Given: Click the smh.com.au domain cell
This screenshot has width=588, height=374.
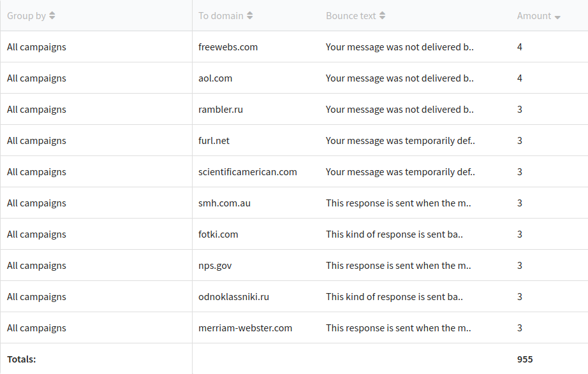Looking at the screenshot, I should pyautogui.click(x=224, y=203).
